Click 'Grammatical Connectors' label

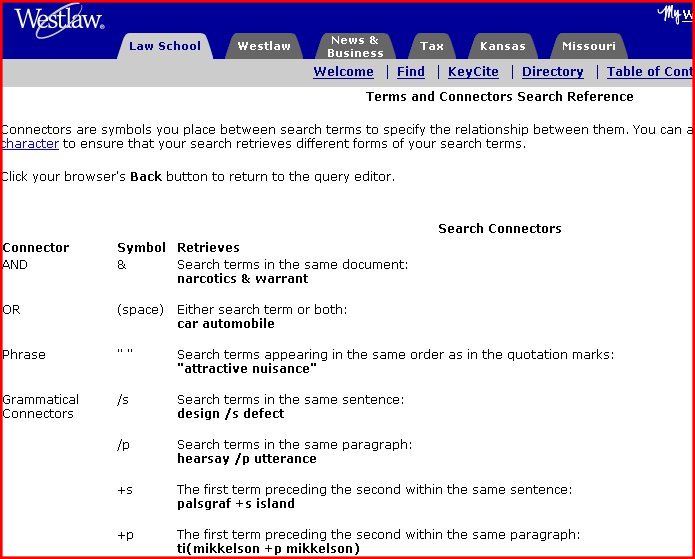(x=40, y=407)
